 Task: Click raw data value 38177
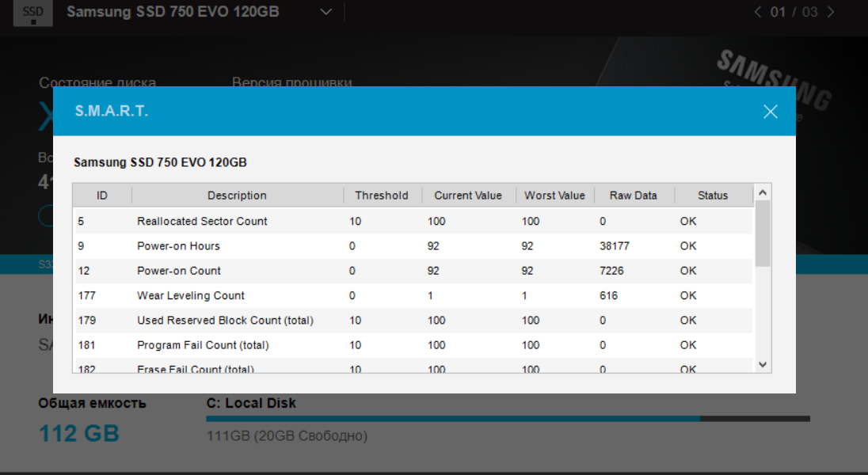615,245
